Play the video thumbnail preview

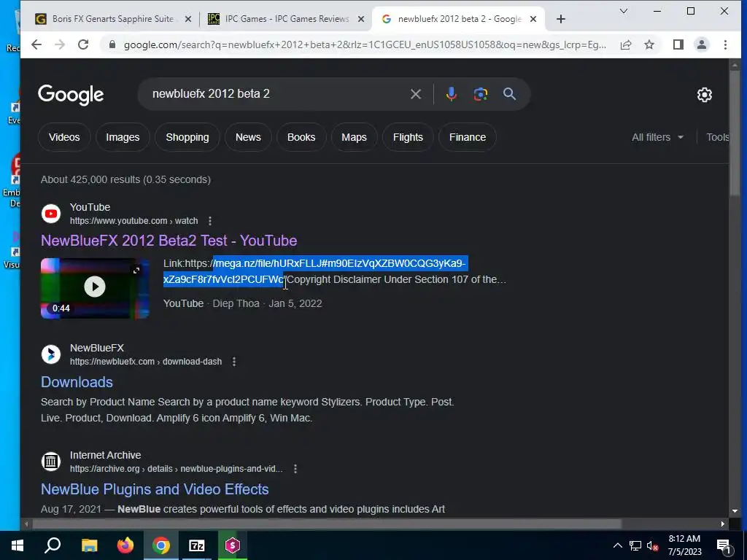tap(95, 288)
